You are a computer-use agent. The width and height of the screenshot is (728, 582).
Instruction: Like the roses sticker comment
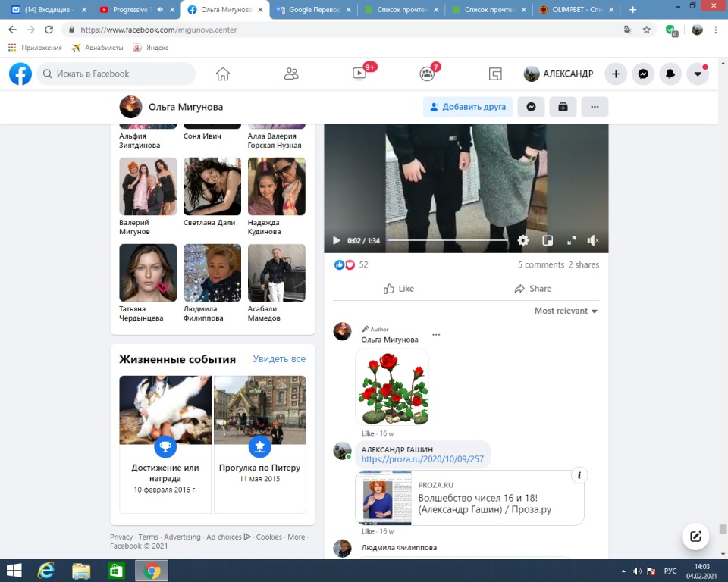[x=368, y=433]
